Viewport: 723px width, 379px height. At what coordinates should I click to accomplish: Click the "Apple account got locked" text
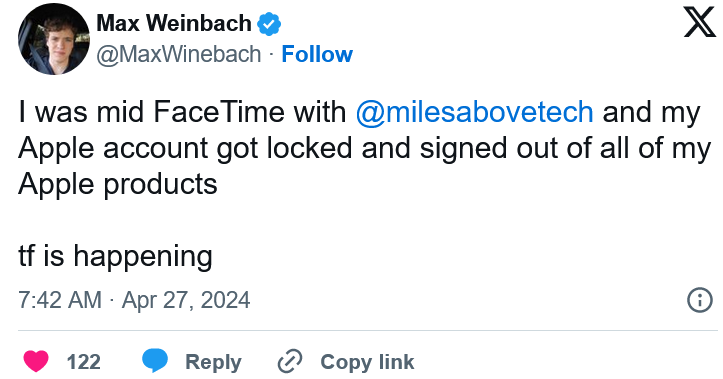(185, 149)
